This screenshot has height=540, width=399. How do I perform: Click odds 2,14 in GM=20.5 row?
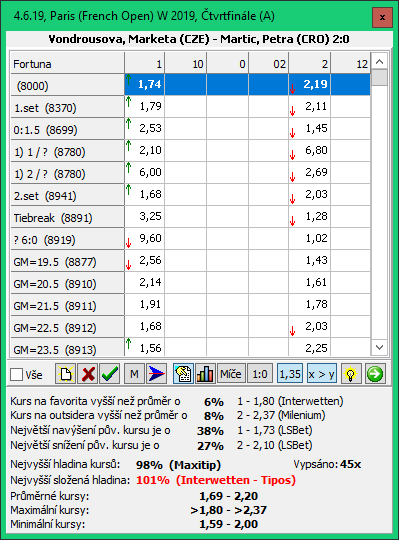[x=145, y=283]
